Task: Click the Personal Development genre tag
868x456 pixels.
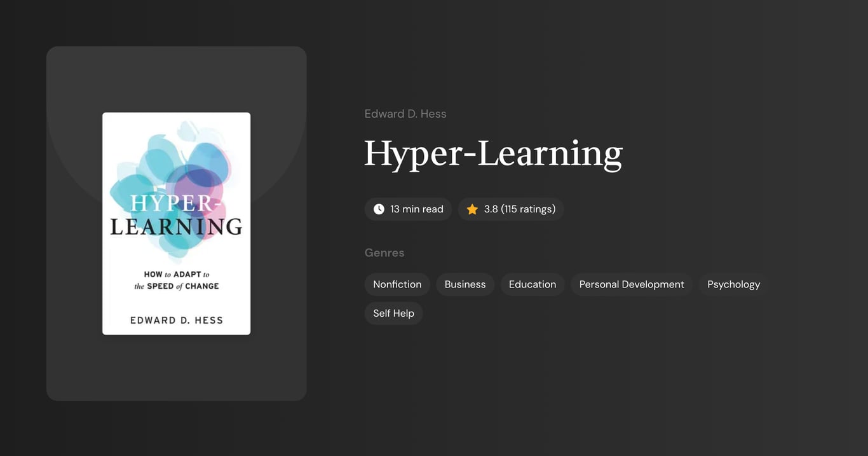Action: (x=631, y=284)
